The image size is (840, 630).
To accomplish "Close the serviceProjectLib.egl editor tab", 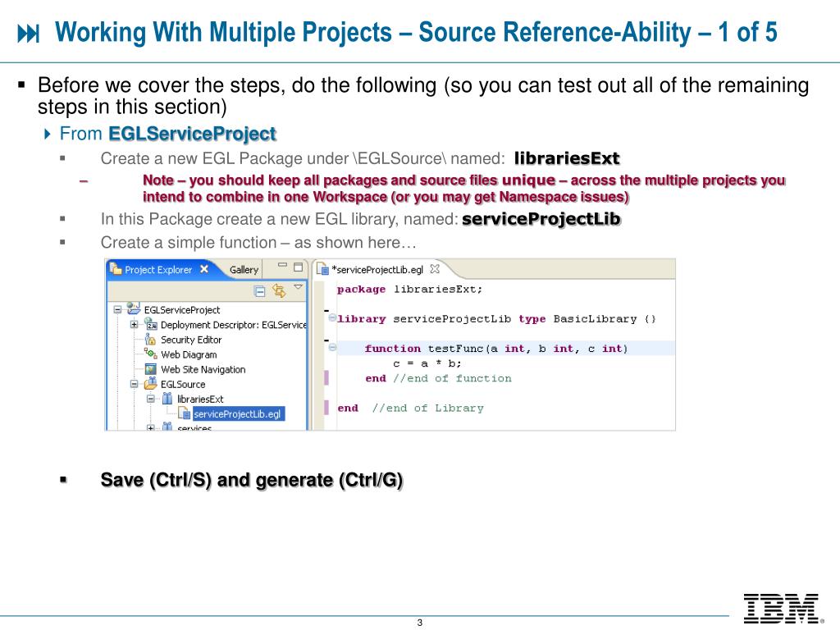I will click(x=436, y=268).
